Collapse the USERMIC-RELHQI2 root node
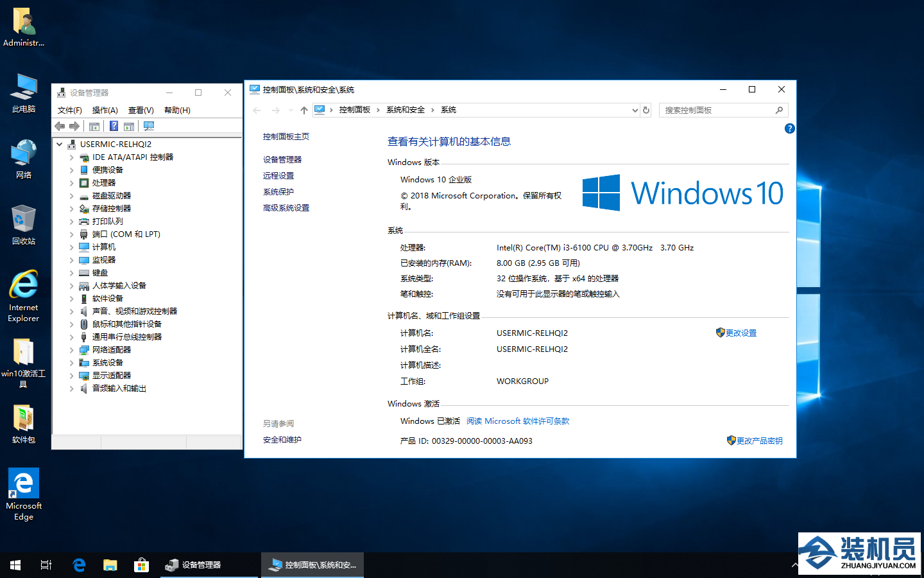 60,144
